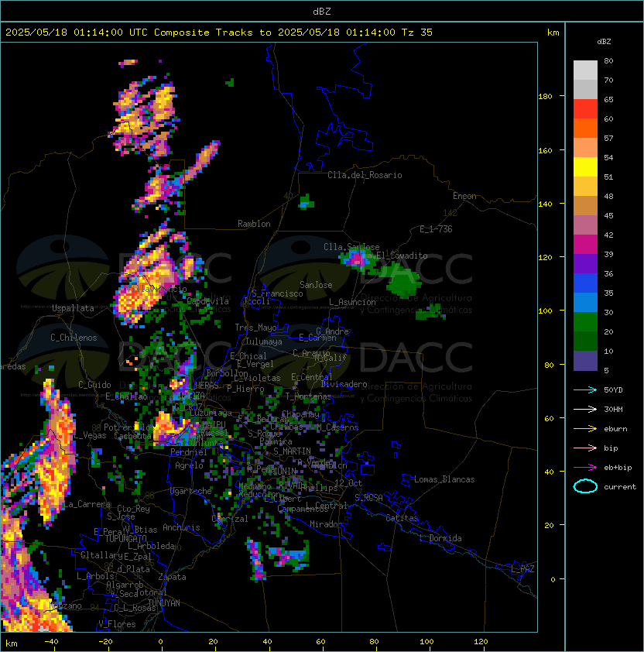Click the 'E_1-736' map label

click(436, 229)
